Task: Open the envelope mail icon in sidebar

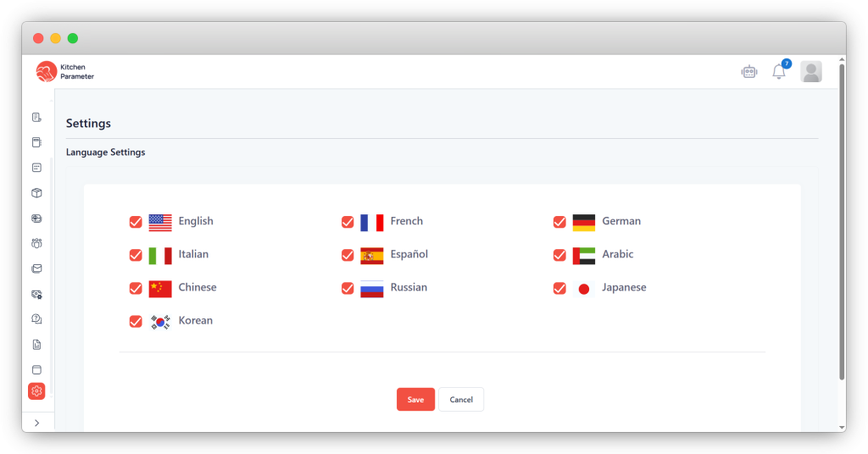Action: pyautogui.click(x=36, y=269)
